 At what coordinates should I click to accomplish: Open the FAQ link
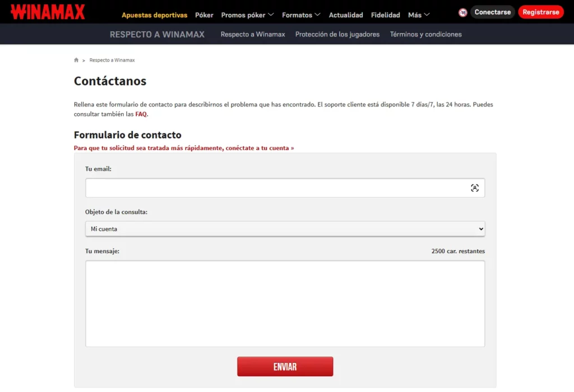(x=141, y=114)
